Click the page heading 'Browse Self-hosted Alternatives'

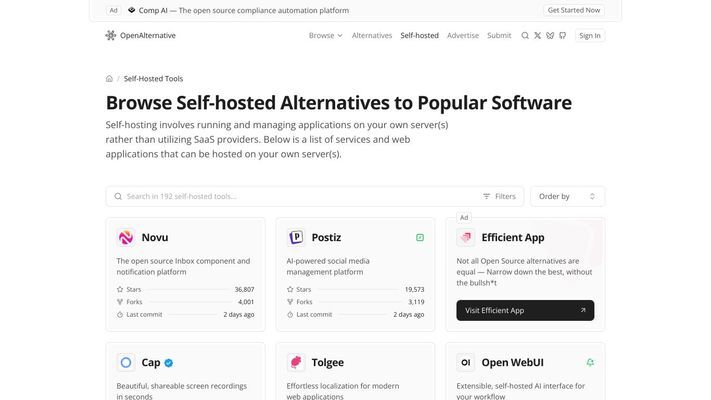339,103
